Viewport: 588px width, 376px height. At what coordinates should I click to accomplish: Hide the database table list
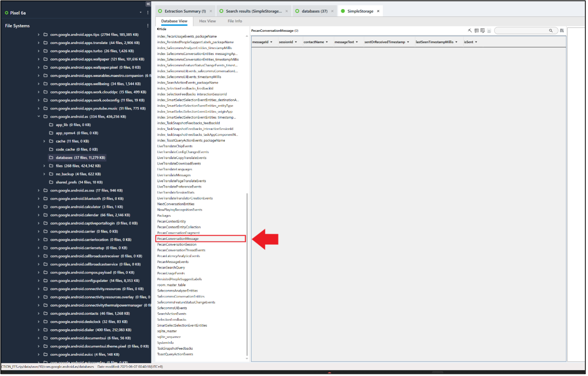point(162,29)
